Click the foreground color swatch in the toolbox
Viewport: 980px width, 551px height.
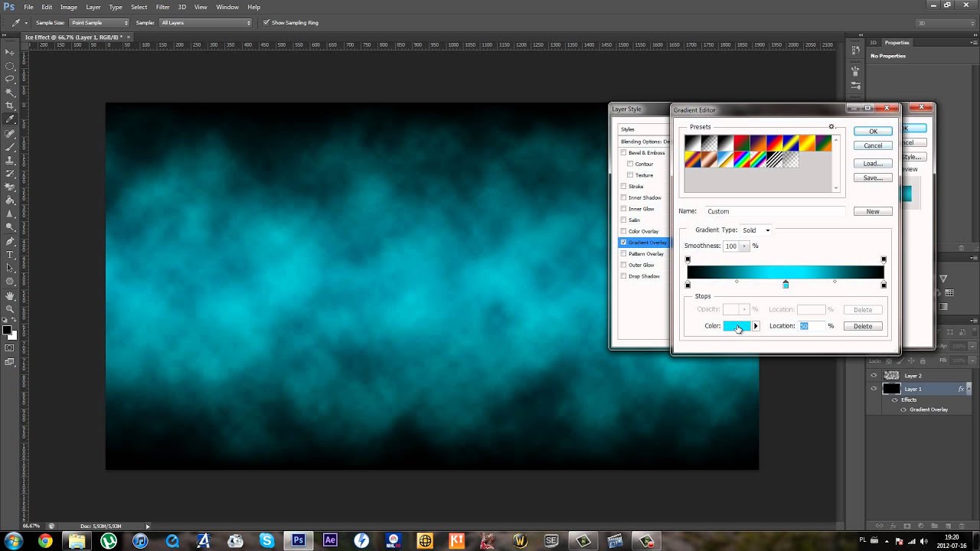7,331
